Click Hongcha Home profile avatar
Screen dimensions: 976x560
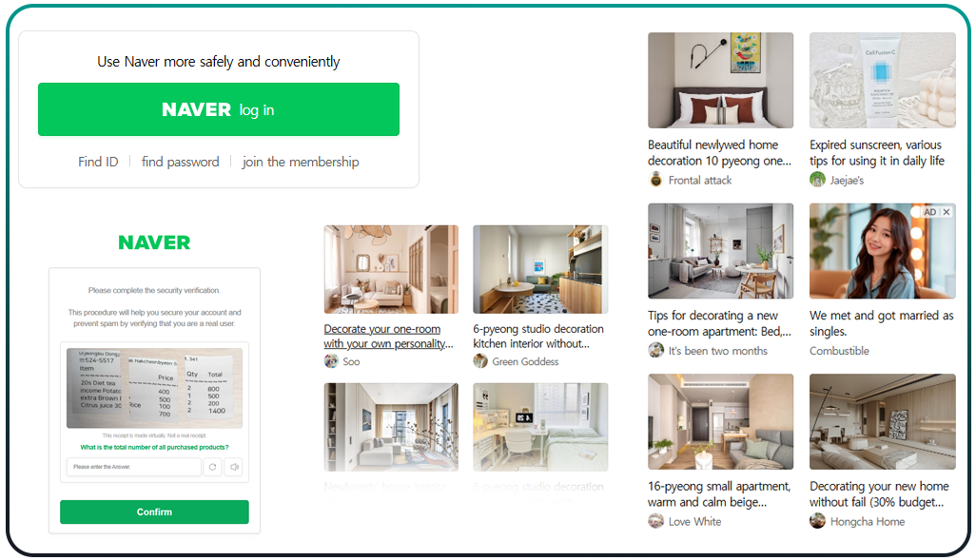point(817,521)
